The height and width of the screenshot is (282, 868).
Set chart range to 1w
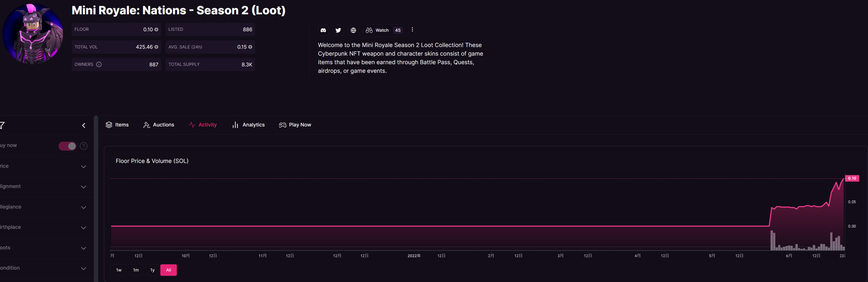tap(119, 270)
